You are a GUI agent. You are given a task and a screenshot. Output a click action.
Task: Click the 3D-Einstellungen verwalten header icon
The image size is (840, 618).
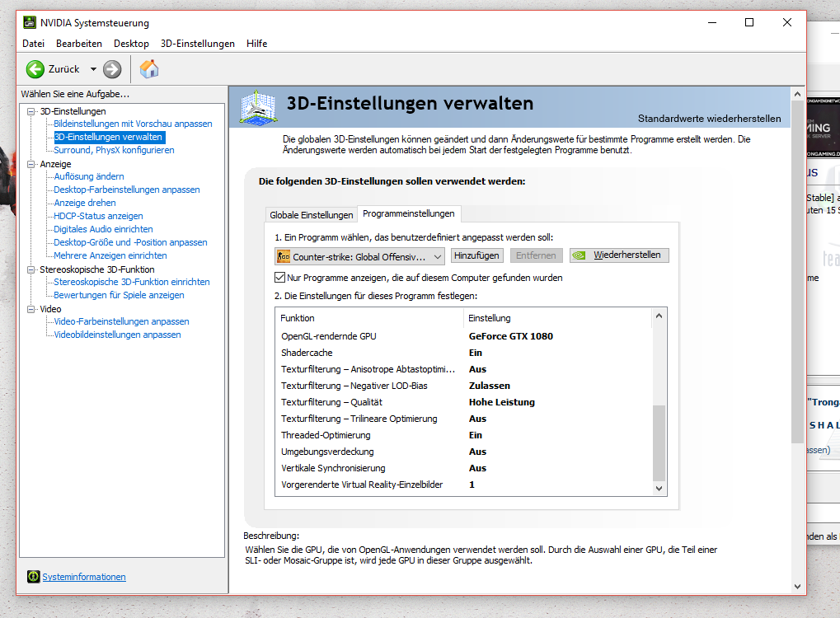tap(258, 108)
